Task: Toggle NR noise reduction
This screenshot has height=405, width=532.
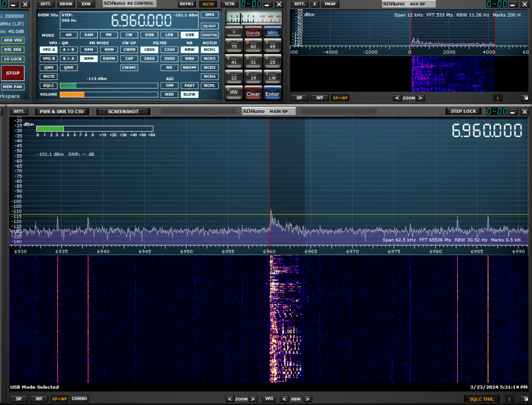Action: click(x=169, y=67)
